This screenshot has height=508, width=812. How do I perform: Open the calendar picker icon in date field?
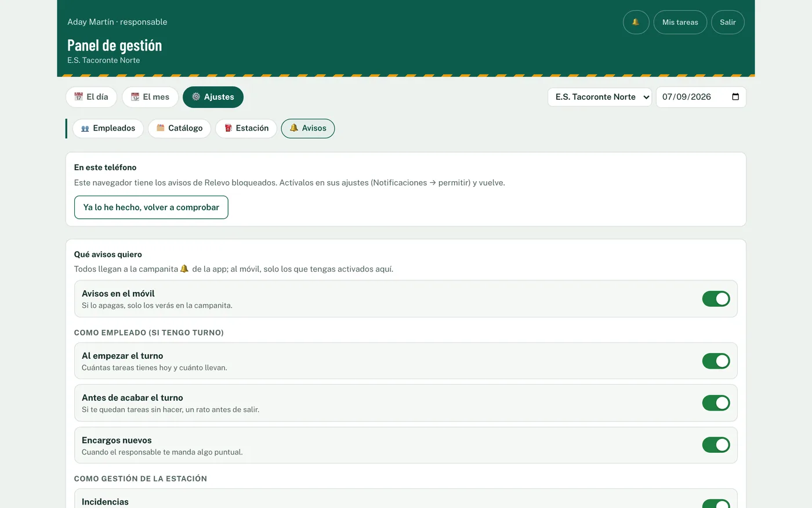735,97
